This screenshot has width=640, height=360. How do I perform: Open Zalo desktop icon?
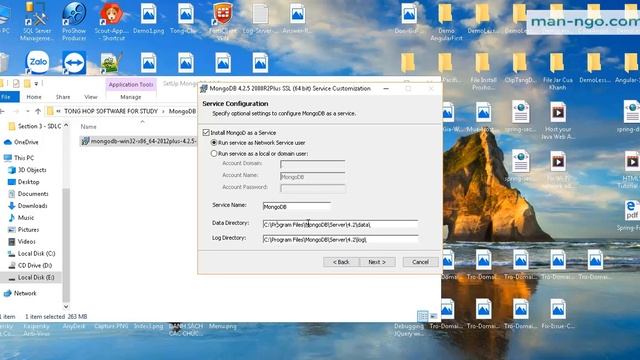(37, 62)
